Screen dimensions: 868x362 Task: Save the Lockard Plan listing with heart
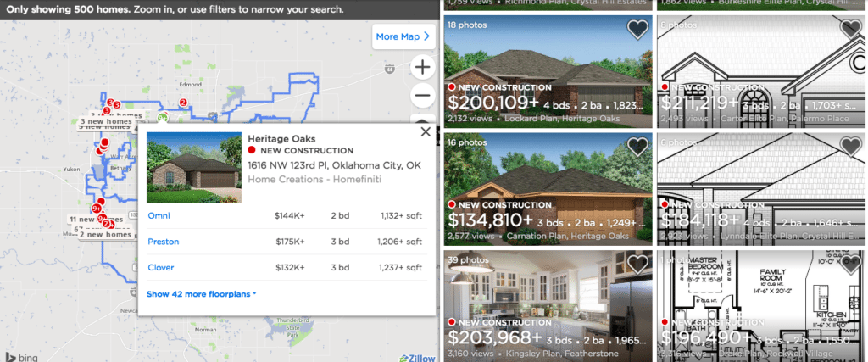click(x=637, y=30)
